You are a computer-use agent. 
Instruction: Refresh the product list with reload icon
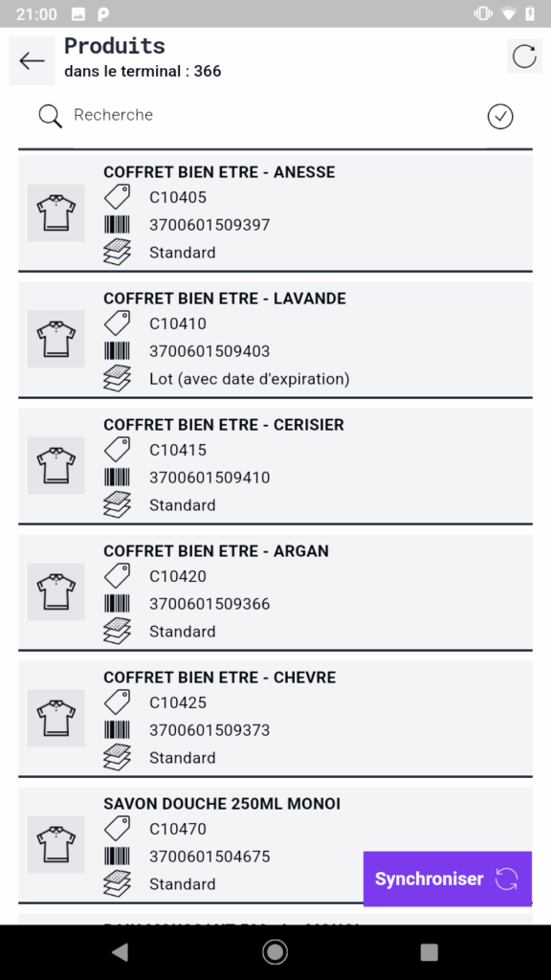[x=524, y=56]
